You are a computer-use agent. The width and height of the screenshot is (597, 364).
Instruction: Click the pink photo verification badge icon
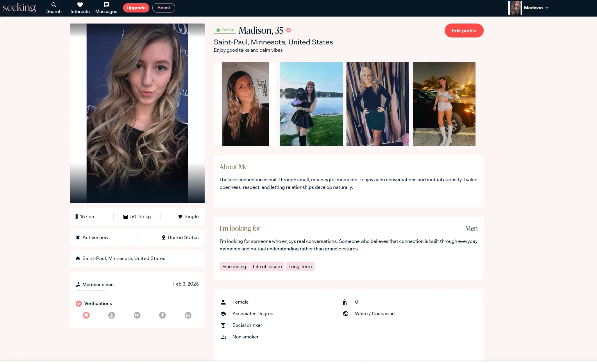pyautogui.click(x=86, y=315)
